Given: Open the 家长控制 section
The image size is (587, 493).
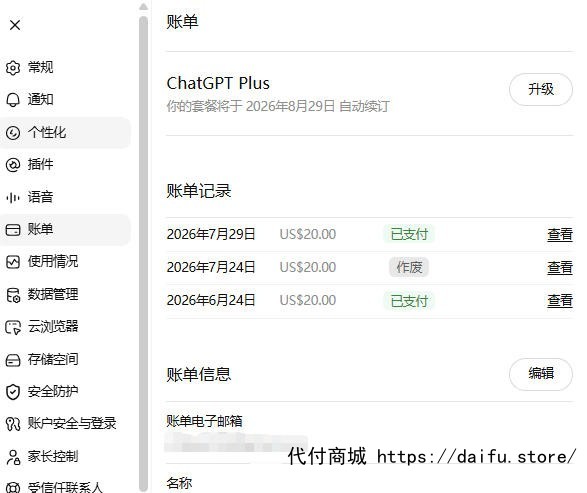Looking at the screenshot, I should [66, 457].
